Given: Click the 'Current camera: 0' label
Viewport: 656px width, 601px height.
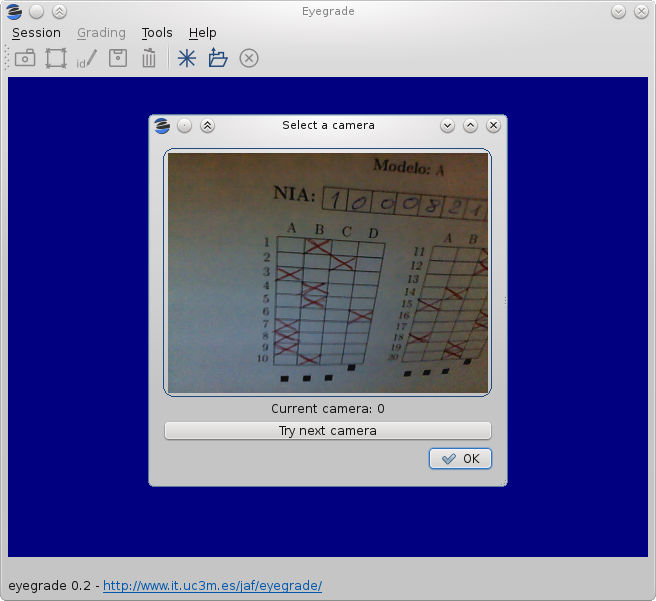Looking at the screenshot, I should tap(328, 409).
